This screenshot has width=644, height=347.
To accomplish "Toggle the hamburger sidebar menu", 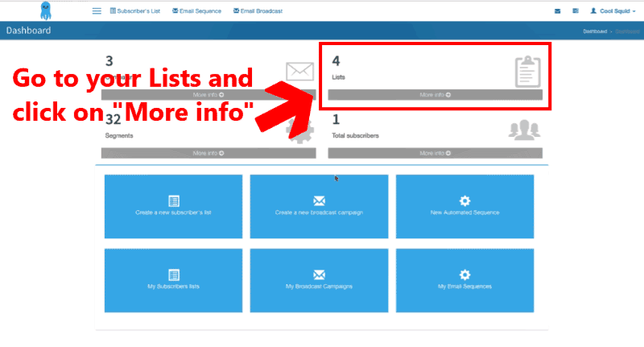I will 97,11.
